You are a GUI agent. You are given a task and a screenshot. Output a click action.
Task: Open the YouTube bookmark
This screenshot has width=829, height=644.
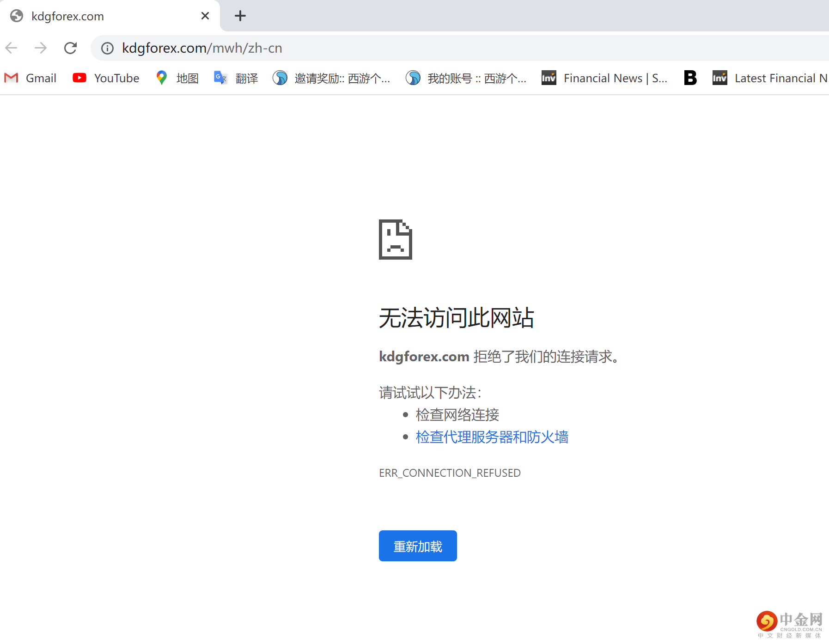coord(105,78)
